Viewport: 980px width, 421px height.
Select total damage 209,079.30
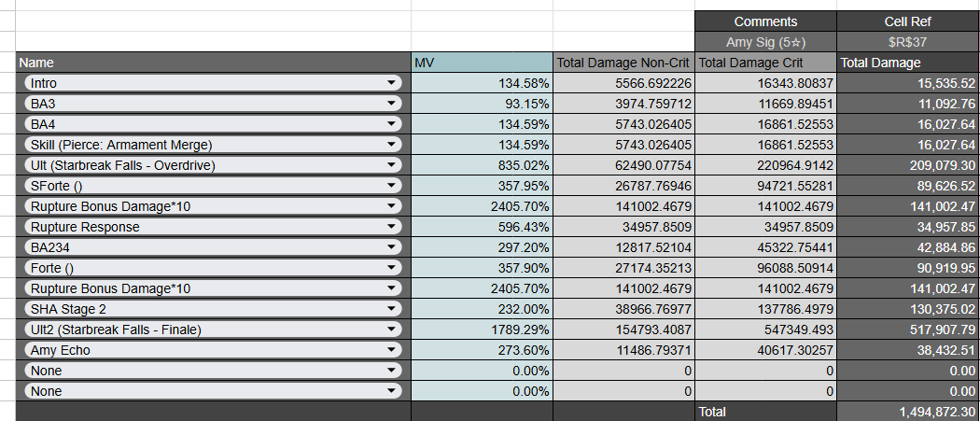tap(908, 165)
